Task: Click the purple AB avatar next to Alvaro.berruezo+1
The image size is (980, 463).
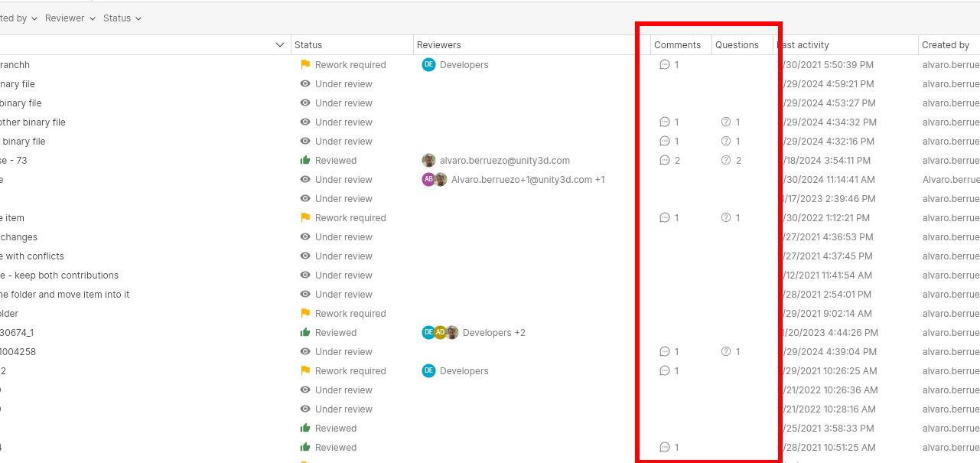Action: point(427,179)
